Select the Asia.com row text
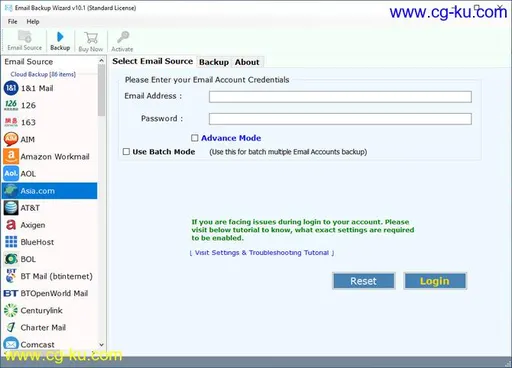The height and width of the screenshot is (368, 512). 37,191
